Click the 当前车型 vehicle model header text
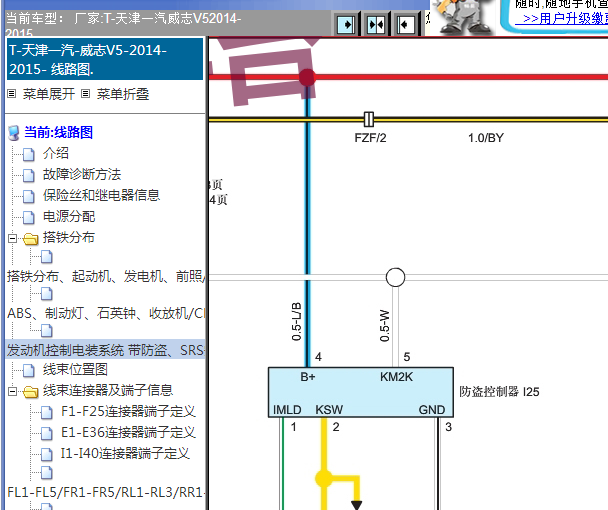Image resolution: width=608 pixels, height=510 pixels. coord(123,24)
